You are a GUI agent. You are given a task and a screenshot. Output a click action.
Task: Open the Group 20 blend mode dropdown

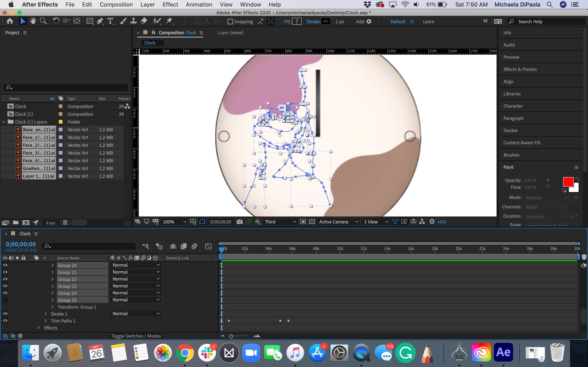(x=136, y=265)
